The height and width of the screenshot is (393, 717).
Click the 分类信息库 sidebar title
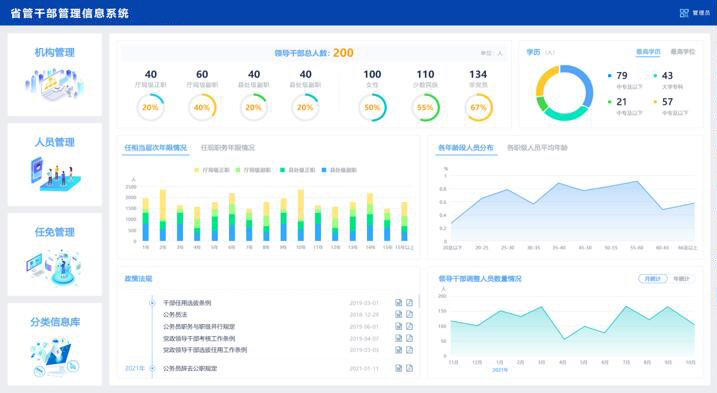coord(54,322)
